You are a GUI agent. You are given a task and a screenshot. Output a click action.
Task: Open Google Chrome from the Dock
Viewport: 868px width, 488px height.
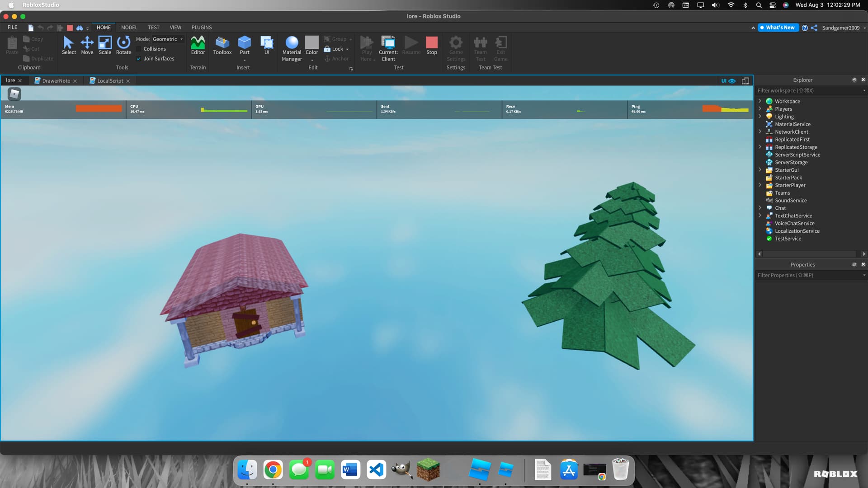coord(273,470)
